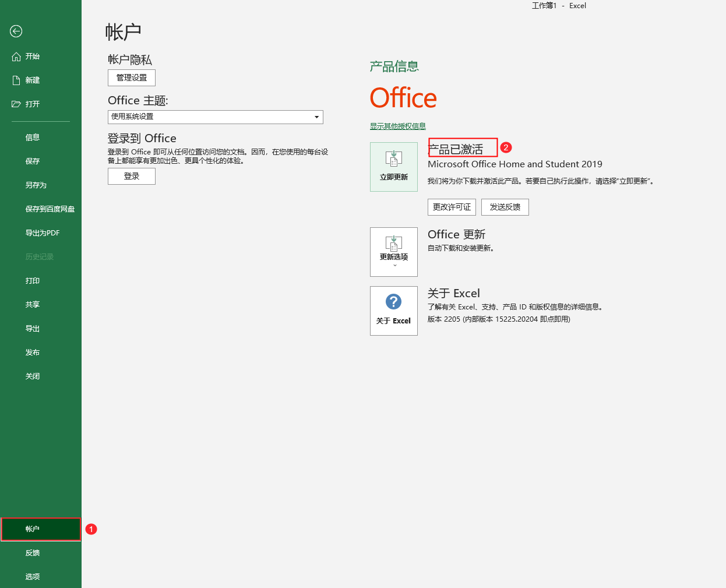
Task: Click the 立即更新 button label
Action: (x=394, y=177)
